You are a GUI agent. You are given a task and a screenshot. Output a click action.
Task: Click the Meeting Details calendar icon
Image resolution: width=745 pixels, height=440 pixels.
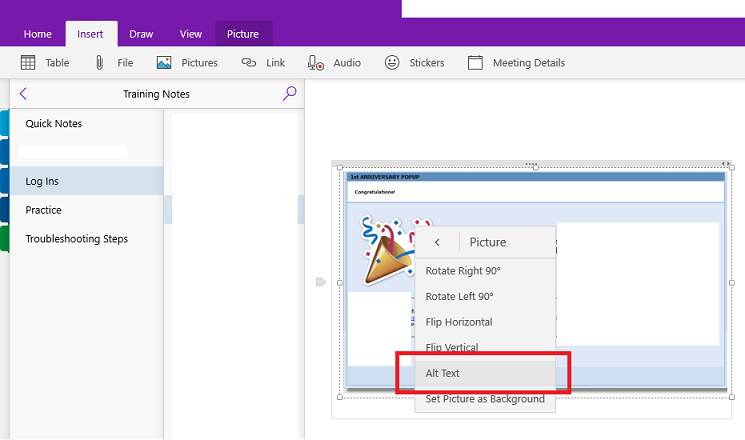[475, 63]
